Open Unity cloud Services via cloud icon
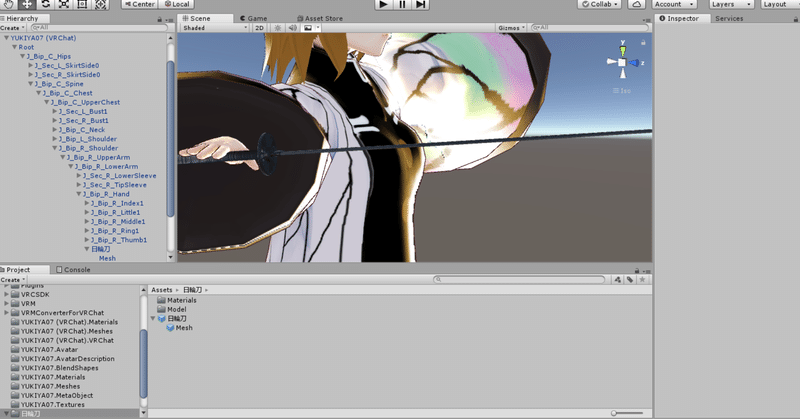Screen dimensions: 800x419 click(637, 4)
